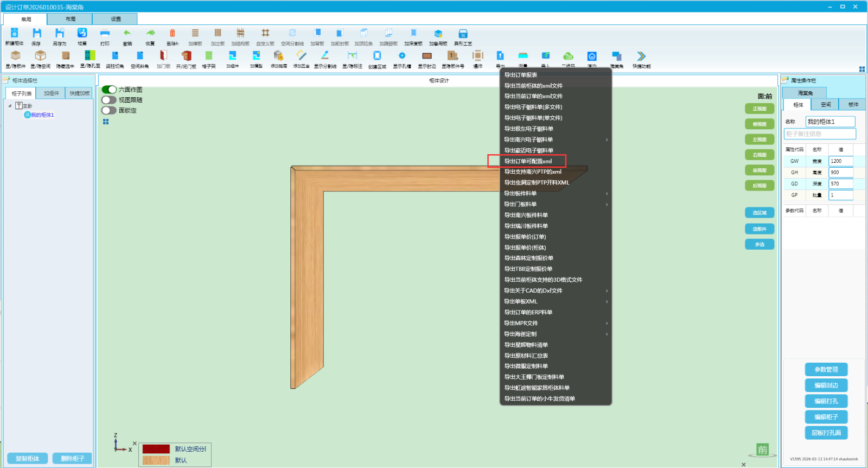The height and width of the screenshot is (468, 868).
Task: Expand the 导出MPR文件 submenu
Action: pyautogui.click(x=556, y=323)
